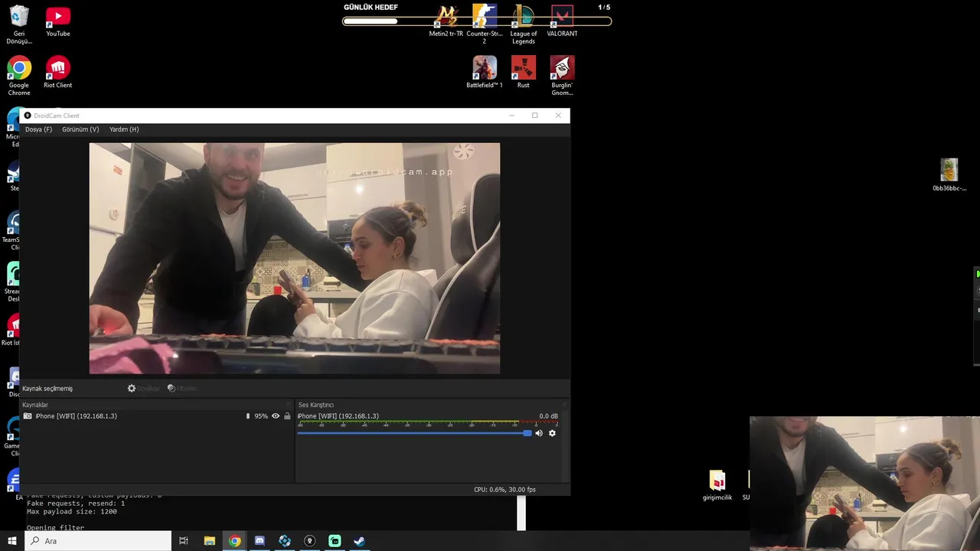This screenshot has width=980, height=551.
Task: Click the webcam overlay preview in the screen corner
Action: coord(864,483)
